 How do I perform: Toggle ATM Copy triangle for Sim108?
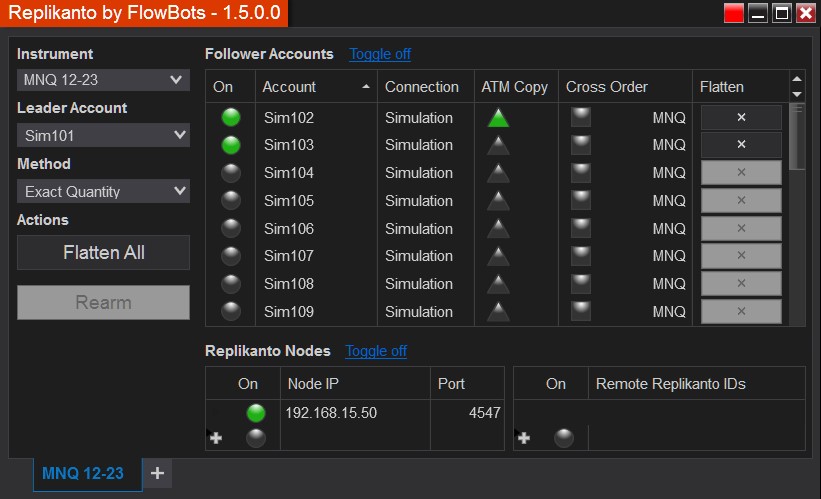pyautogui.click(x=498, y=284)
